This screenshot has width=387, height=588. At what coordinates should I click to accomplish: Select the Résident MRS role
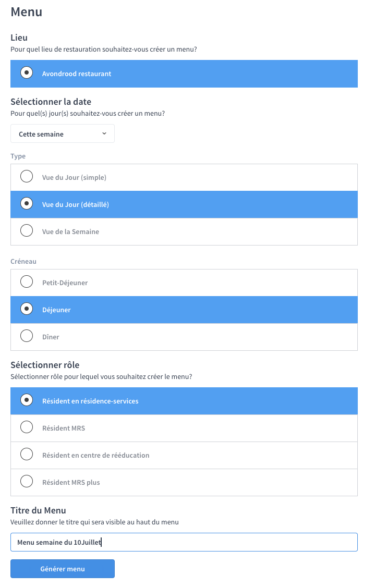184,428
